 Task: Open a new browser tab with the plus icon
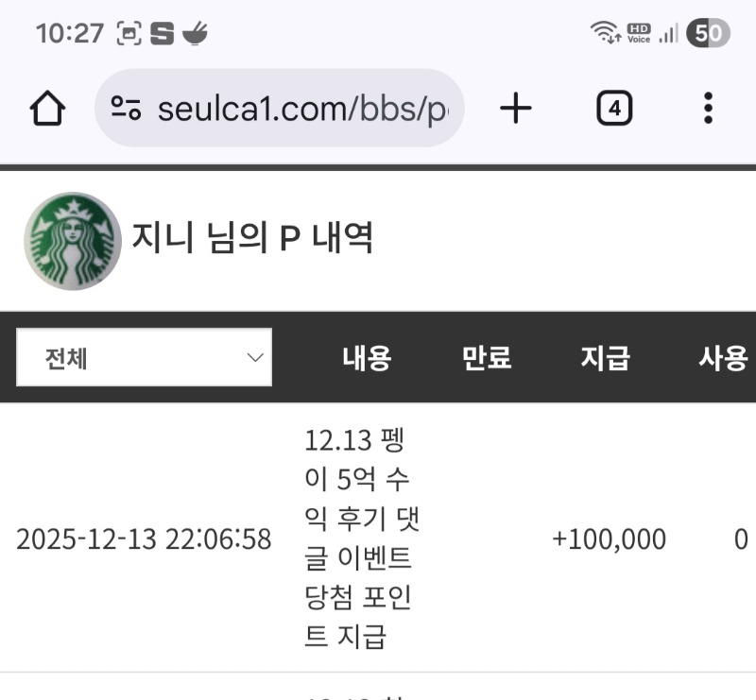pos(515,108)
